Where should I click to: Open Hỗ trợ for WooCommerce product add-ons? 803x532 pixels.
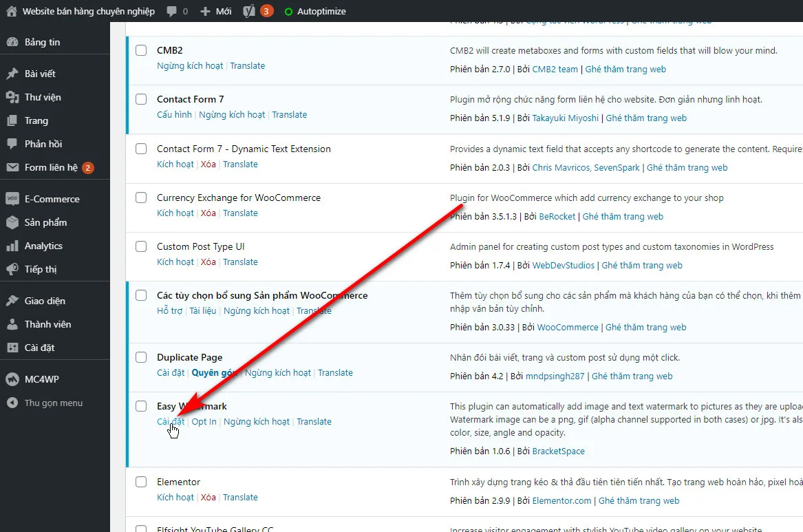pos(169,311)
